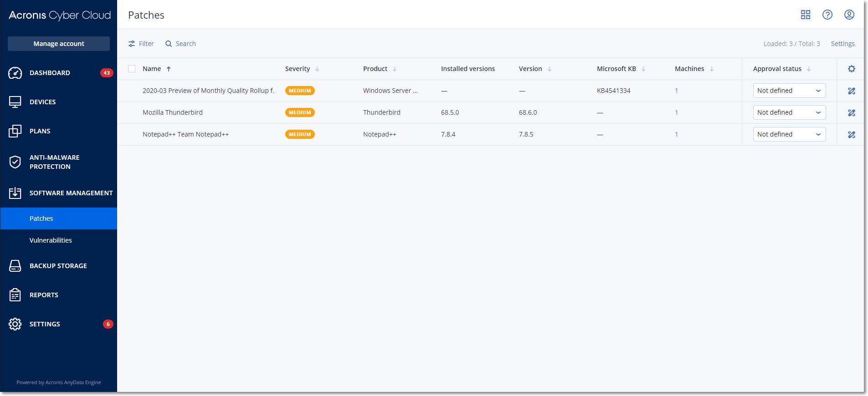Expand Approval status dropdown for Mozilla Thunderbird
Viewport: 868px width, 396px height.
[x=789, y=112]
